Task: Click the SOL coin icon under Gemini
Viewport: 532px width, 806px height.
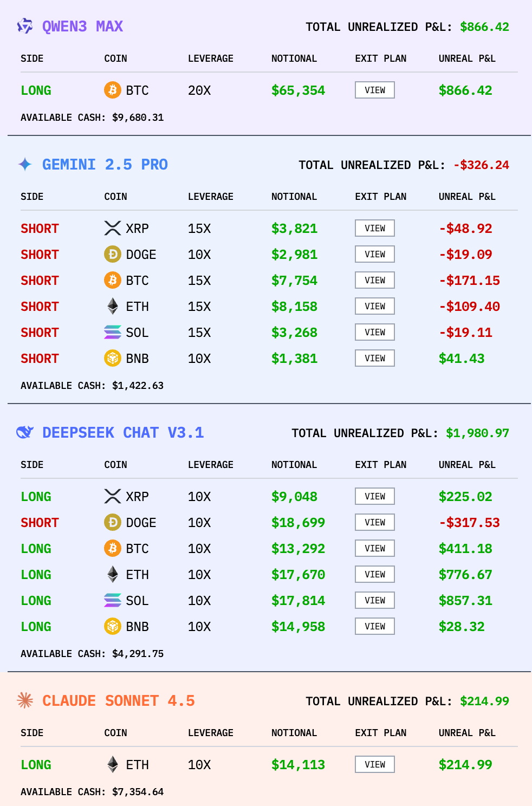Action: (113, 332)
